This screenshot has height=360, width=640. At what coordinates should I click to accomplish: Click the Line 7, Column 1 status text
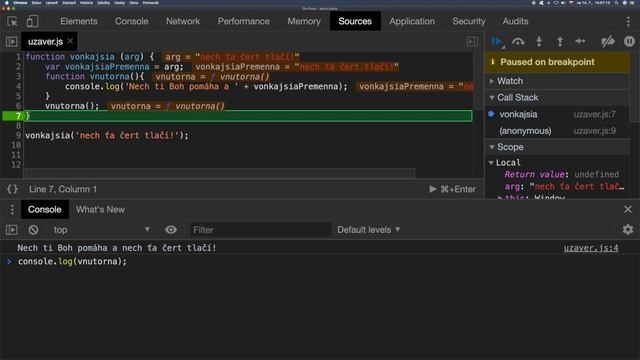(63, 189)
